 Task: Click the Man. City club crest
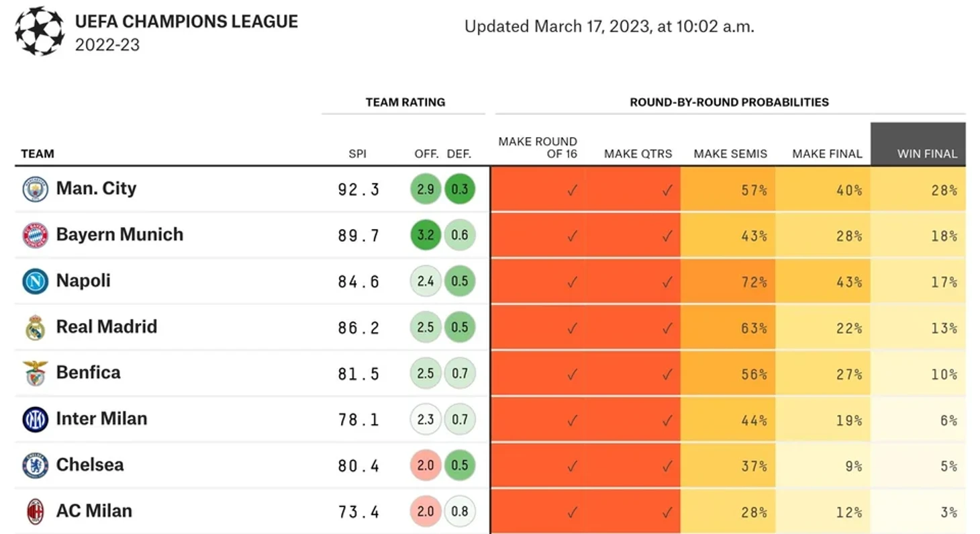click(35, 189)
